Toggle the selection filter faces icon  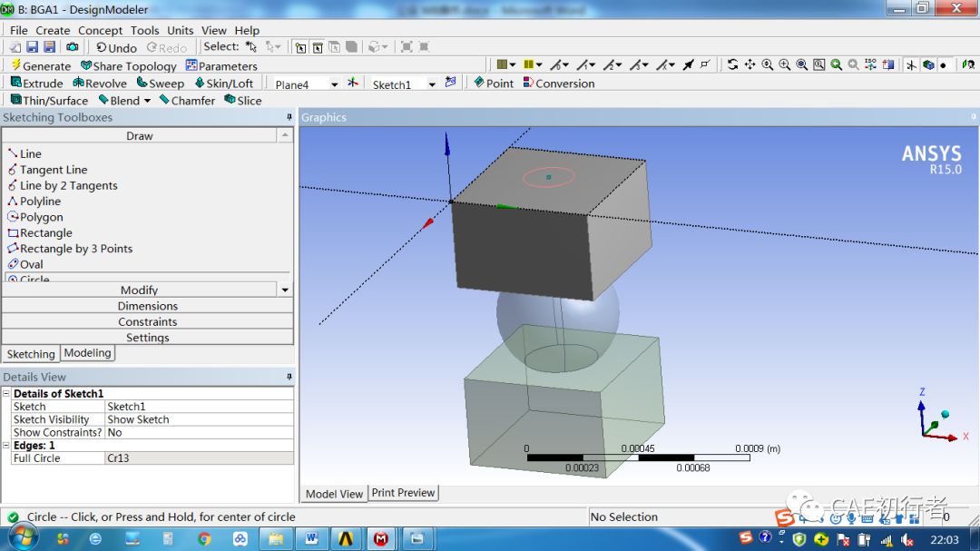pyautogui.click(x=334, y=47)
